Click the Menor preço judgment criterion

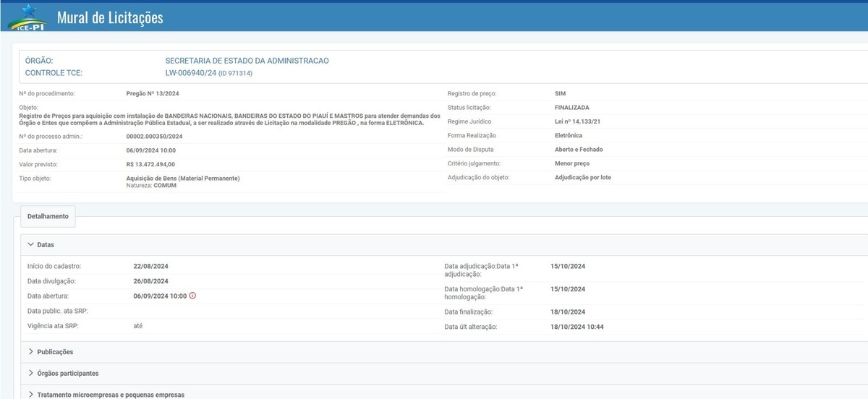coord(571,163)
